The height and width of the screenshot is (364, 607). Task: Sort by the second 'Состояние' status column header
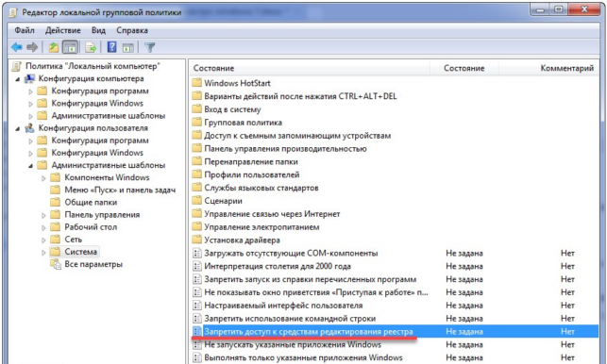click(464, 68)
